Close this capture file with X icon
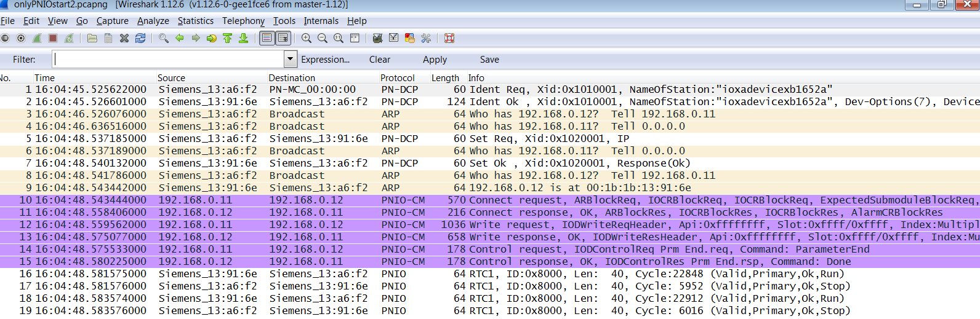The width and height of the screenshot is (980, 319). 124,38
